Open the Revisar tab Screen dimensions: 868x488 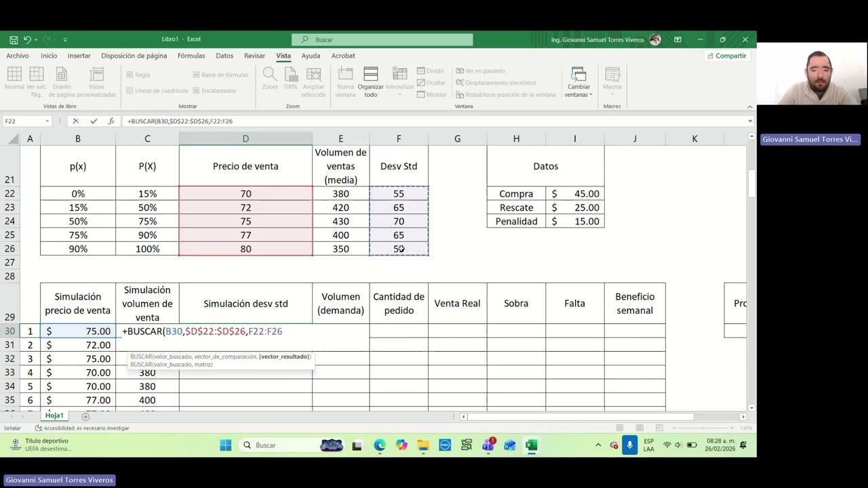point(255,56)
